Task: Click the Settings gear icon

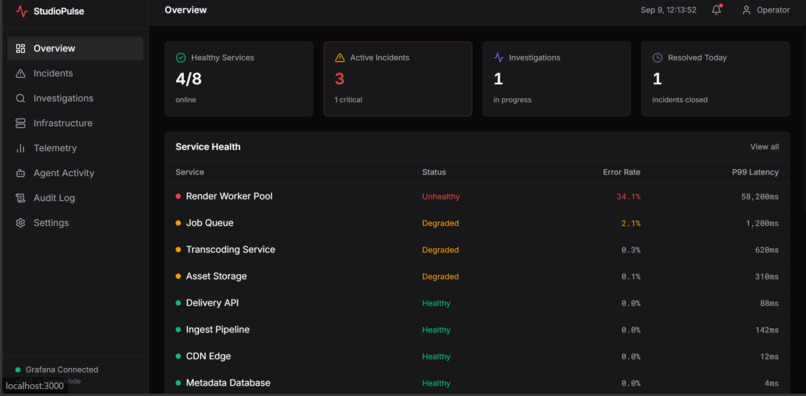Action: click(21, 223)
